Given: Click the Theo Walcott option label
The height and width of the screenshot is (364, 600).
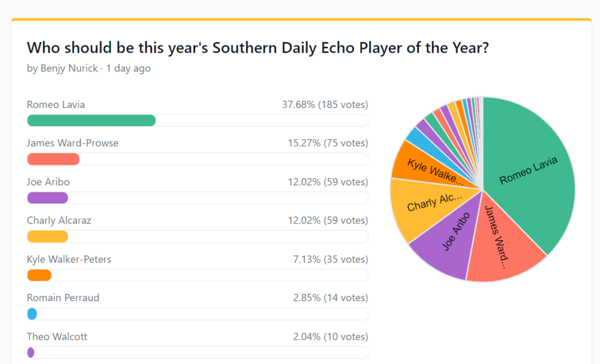Looking at the screenshot, I should (x=57, y=336).
